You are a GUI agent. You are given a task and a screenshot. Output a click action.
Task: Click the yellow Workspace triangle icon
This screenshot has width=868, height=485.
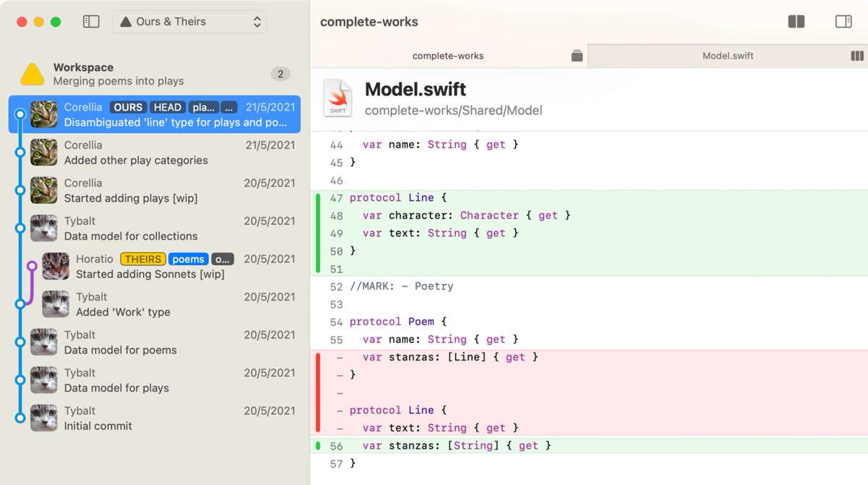click(33, 74)
